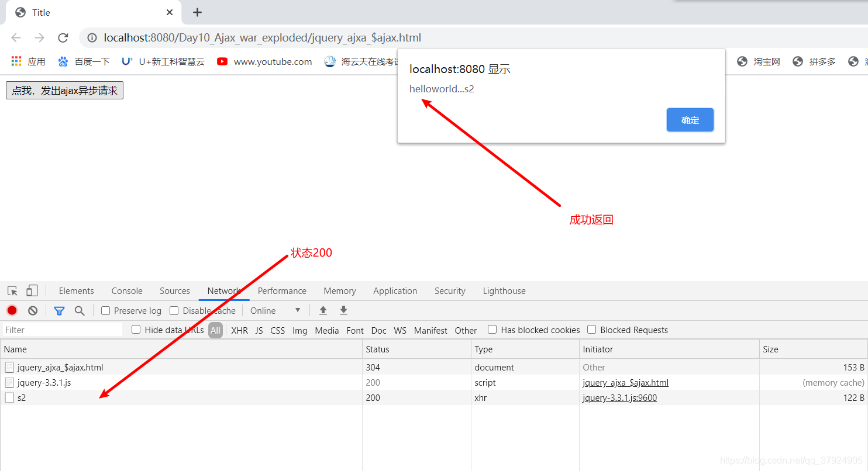Image resolution: width=868 pixels, height=471 pixels.
Task: Close the Title browser tab
Action: pyautogui.click(x=170, y=12)
